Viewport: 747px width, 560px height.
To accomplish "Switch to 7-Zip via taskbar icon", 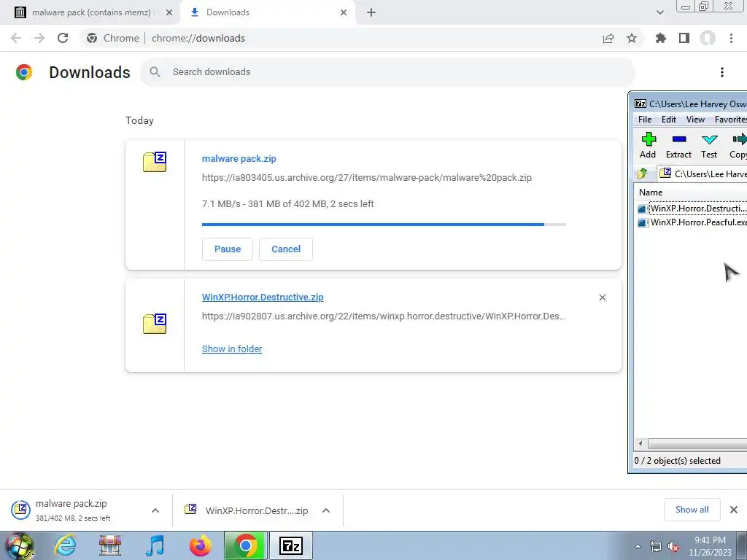I will click(x=291, y=545).
